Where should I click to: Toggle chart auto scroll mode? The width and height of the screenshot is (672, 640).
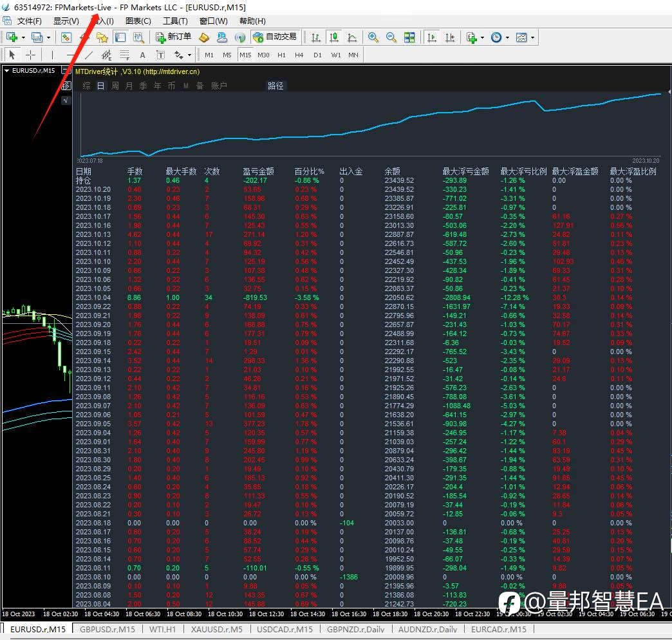431,37
